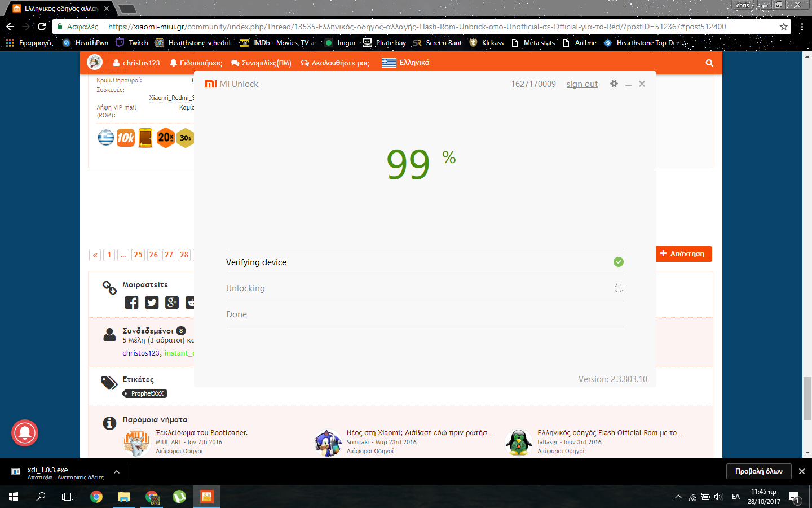Open HearthPwn bookmark
The width and height of the screenshot is (812, 508).
point(85,43)
